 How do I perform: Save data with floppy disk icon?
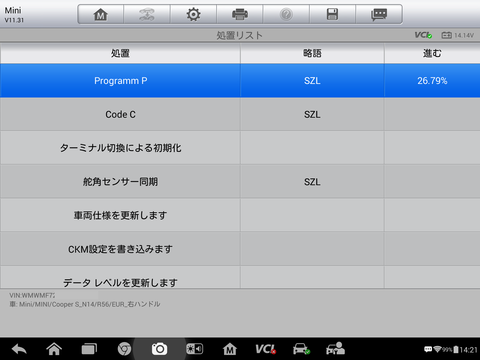pyautogui.click(x=332, y=14)
